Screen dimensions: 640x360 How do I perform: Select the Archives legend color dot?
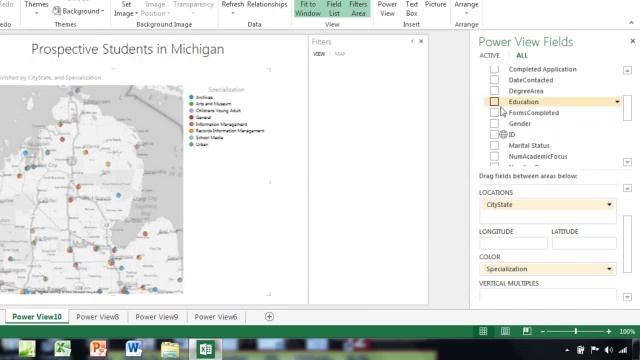(x=191, y=97)
